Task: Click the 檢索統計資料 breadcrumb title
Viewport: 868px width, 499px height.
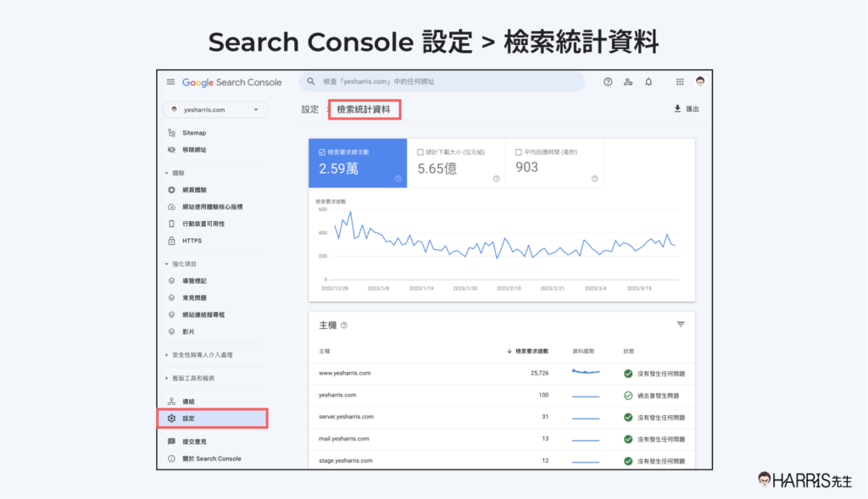Action: [x=364, y=109]
